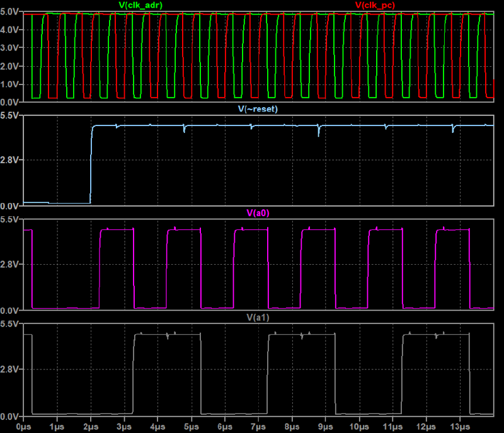Select the 3µs tick on time axis

point(124,426)
